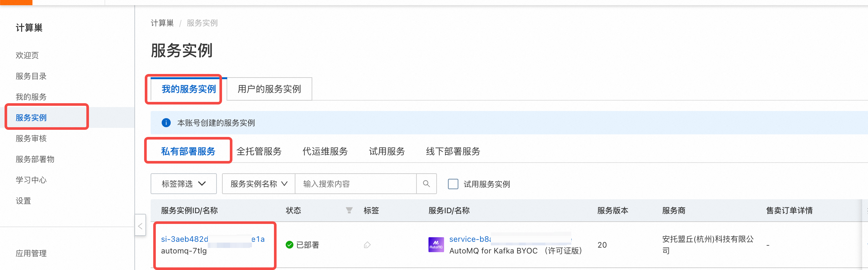Click provider 安托盟丘(杭州)科技有限公司

tap(708, 245)
